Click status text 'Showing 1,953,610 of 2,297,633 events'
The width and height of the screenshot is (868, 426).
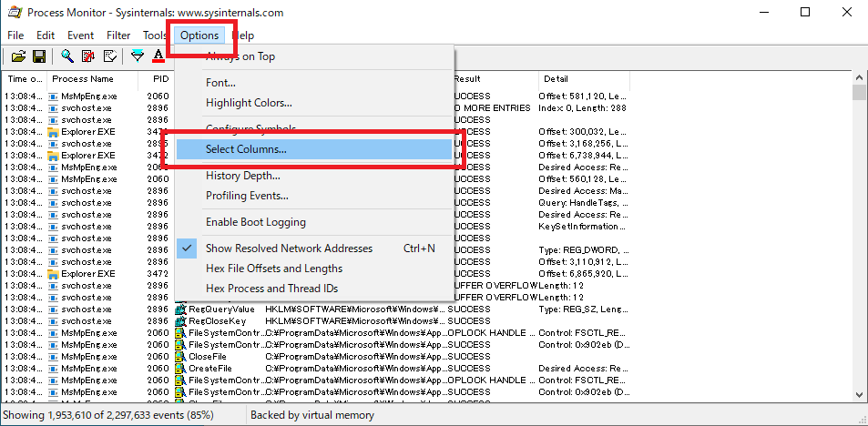[x=108, y=415]
